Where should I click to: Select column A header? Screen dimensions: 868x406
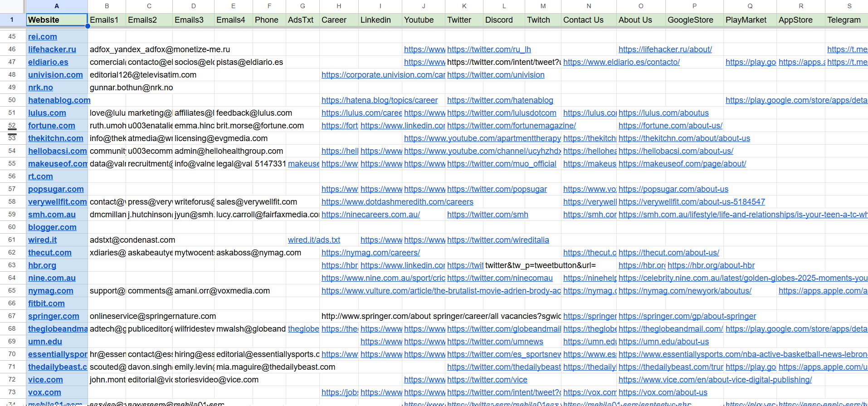coord(57,6)
